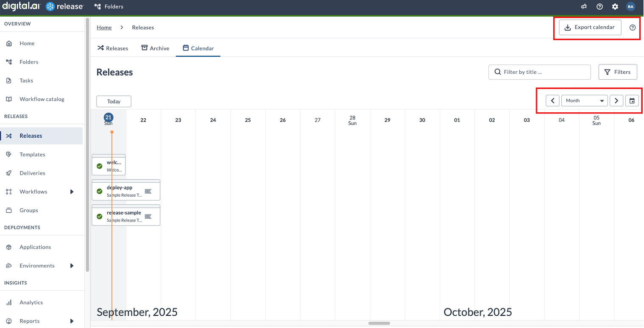Switch to the Releases tab
644x328 pixels.
click(x=113, y=48)
